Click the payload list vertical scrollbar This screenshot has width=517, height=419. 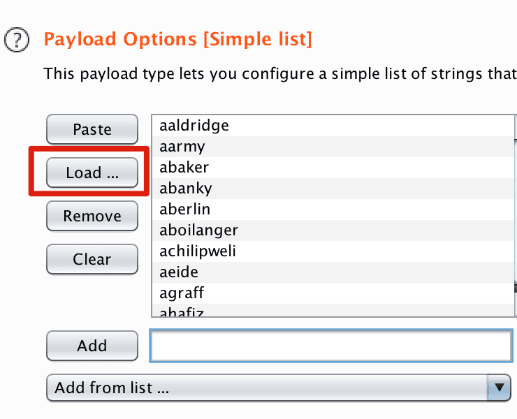tap(515, 216)
